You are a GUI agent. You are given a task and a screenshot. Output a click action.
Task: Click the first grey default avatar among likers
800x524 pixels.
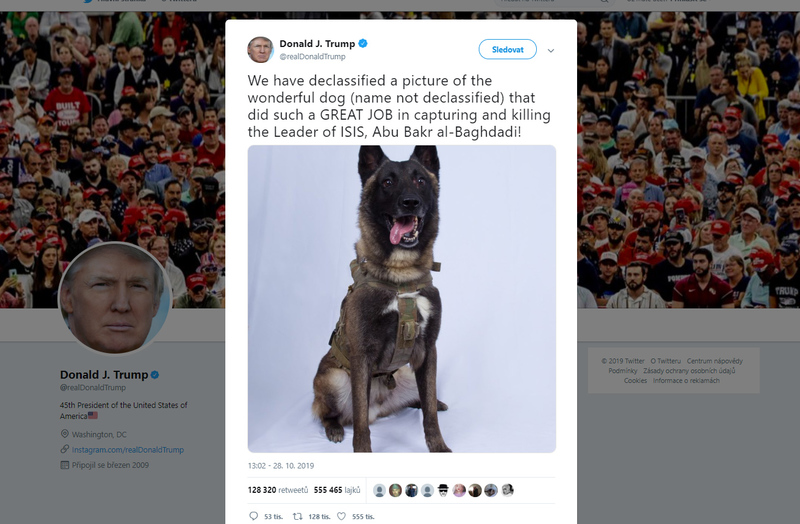tap(380, 490)
